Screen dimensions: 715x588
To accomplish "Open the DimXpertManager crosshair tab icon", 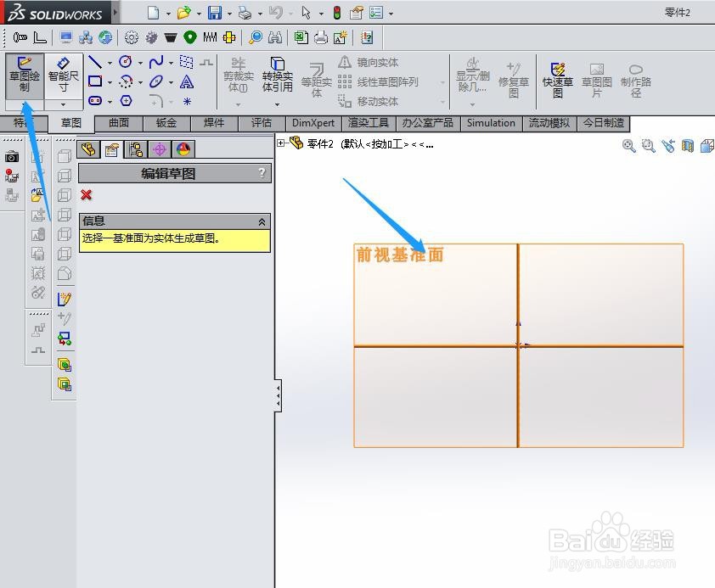I will pyautogui.click(x=160, y=149).
